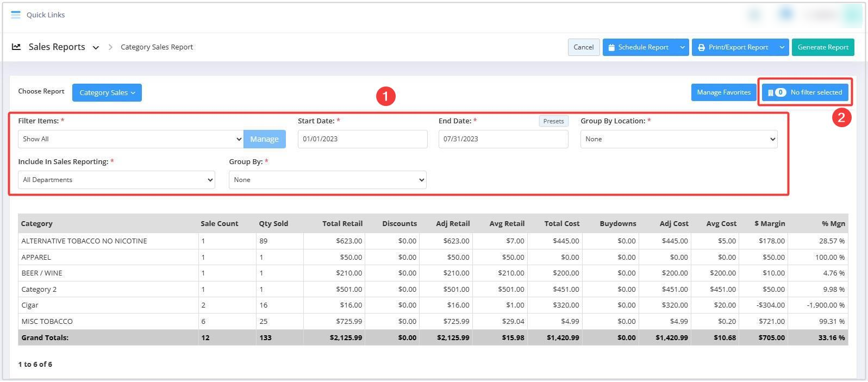Image resolution: width=868 pixels, height=382 pixels.
Task: Open the Filter Items Show All dropdown
Action: pos(130,139)
